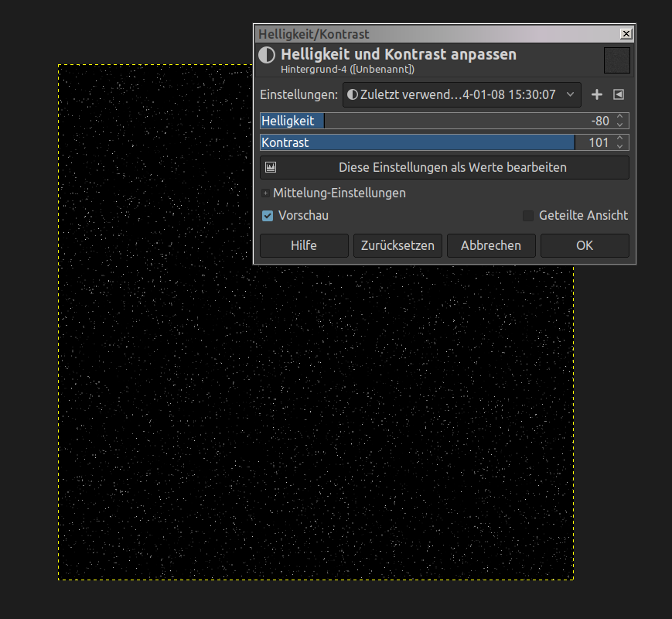This screenshot has width=672, height=619.
Task: Click on the Helligkeit slider bar
Action: tap(445, 121)
